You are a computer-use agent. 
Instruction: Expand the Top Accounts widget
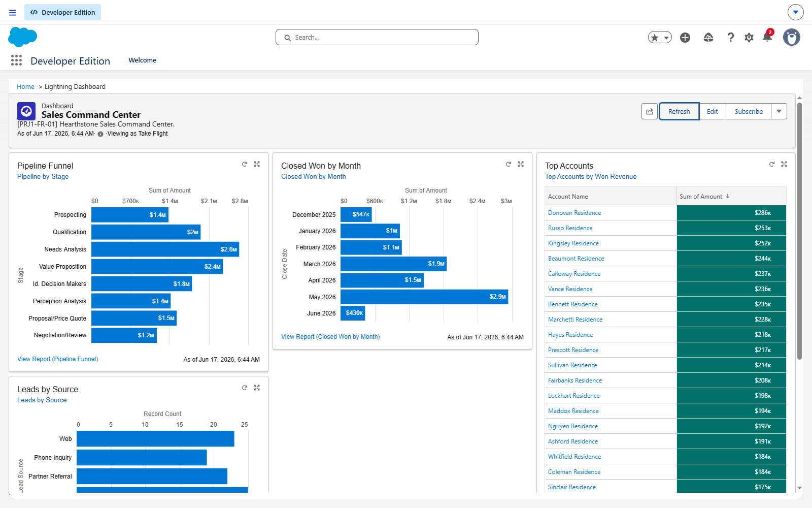[x=784, y=164]
